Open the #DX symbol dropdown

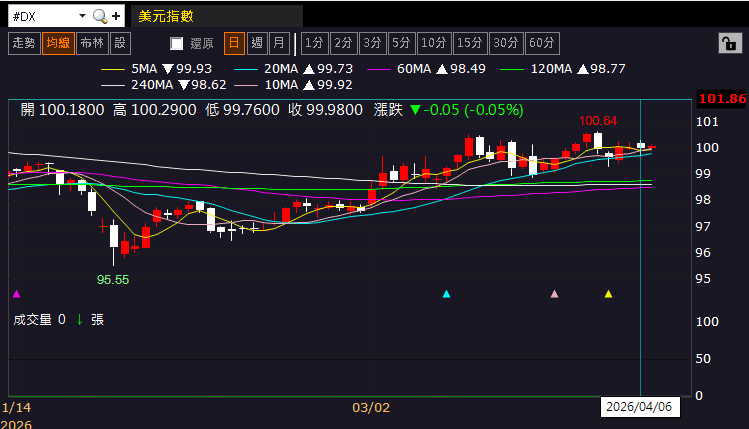click(81, 17)
